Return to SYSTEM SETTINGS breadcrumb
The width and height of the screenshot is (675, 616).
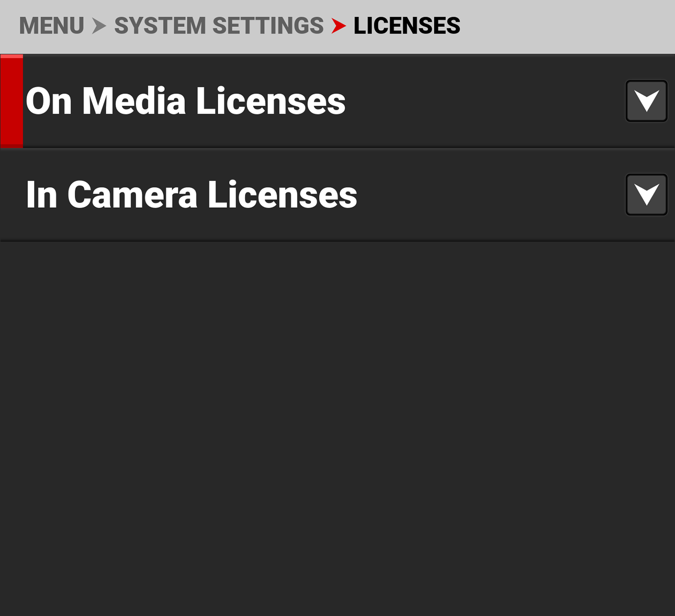pos(219,26)
